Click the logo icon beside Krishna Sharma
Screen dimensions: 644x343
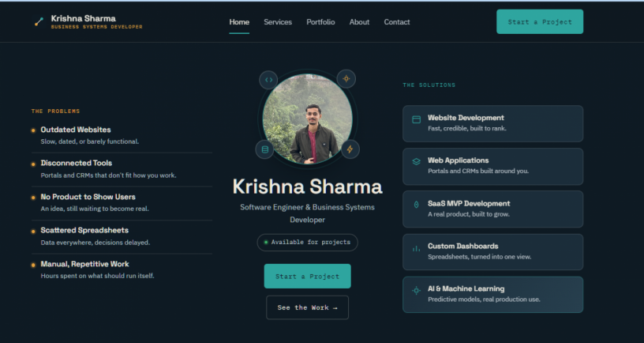click(39, 22)
